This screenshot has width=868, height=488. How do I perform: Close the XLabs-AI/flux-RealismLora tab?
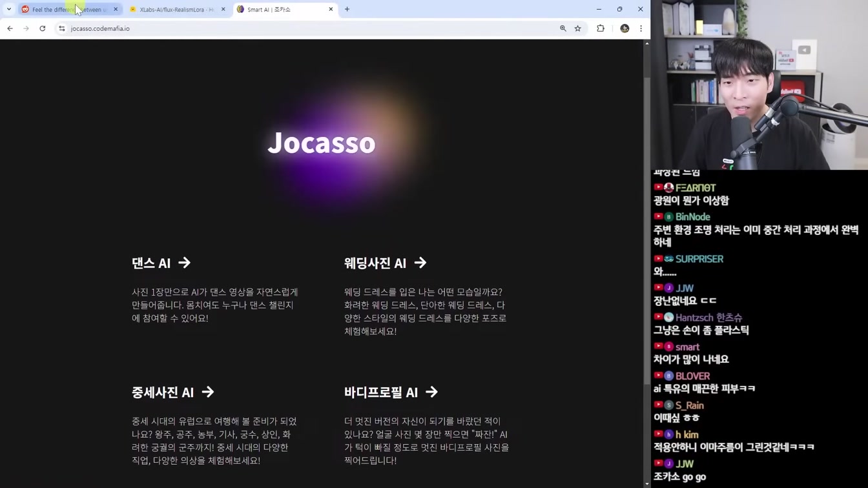point(223,10)
